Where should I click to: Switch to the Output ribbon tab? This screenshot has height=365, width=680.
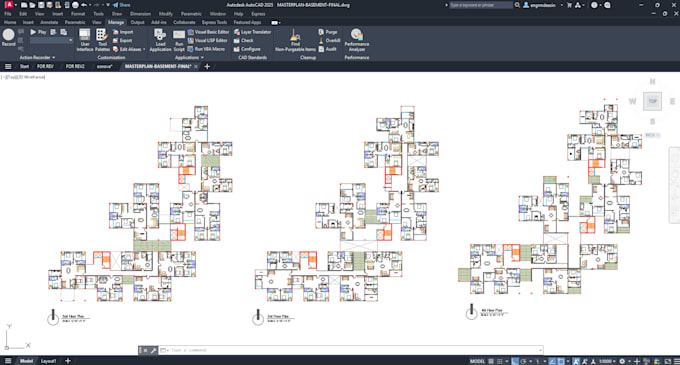coord(137,22)
